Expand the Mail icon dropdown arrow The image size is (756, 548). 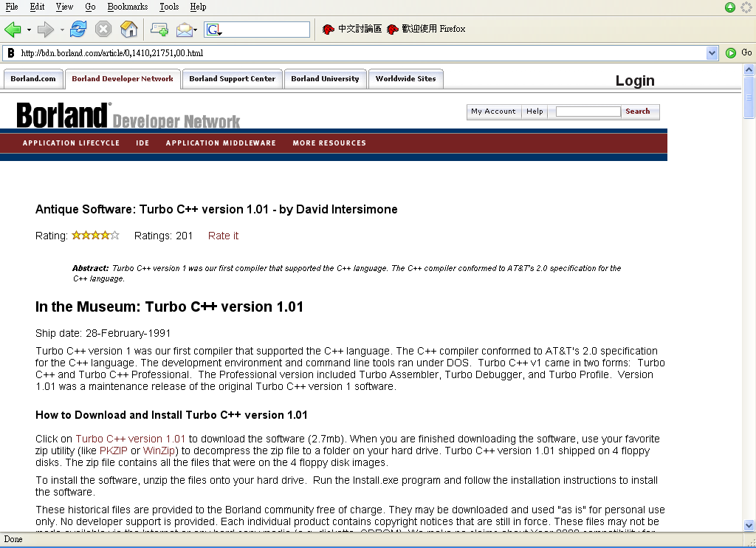pyautogui.click(x=195, y=30)
